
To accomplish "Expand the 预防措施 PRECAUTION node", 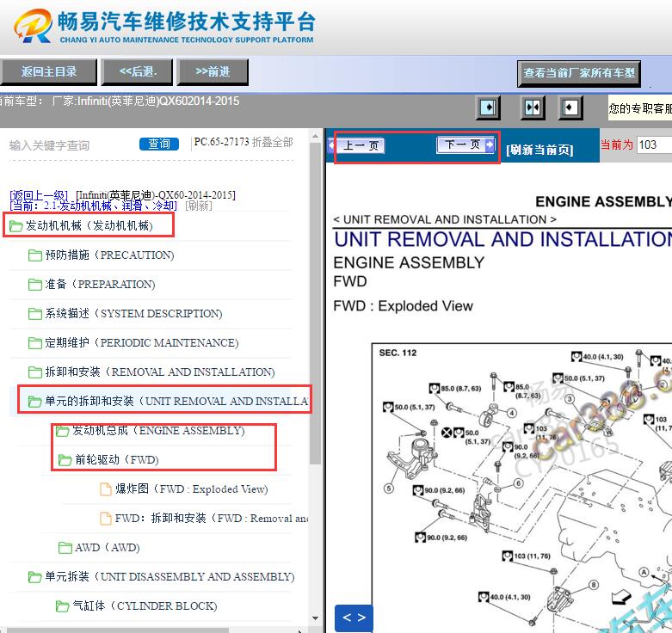I will click(109, 255).
